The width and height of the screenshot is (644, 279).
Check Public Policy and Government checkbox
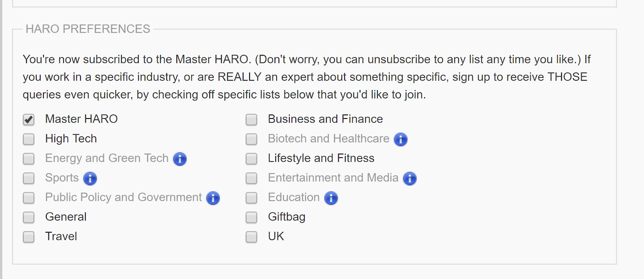(x=29, y=198)
